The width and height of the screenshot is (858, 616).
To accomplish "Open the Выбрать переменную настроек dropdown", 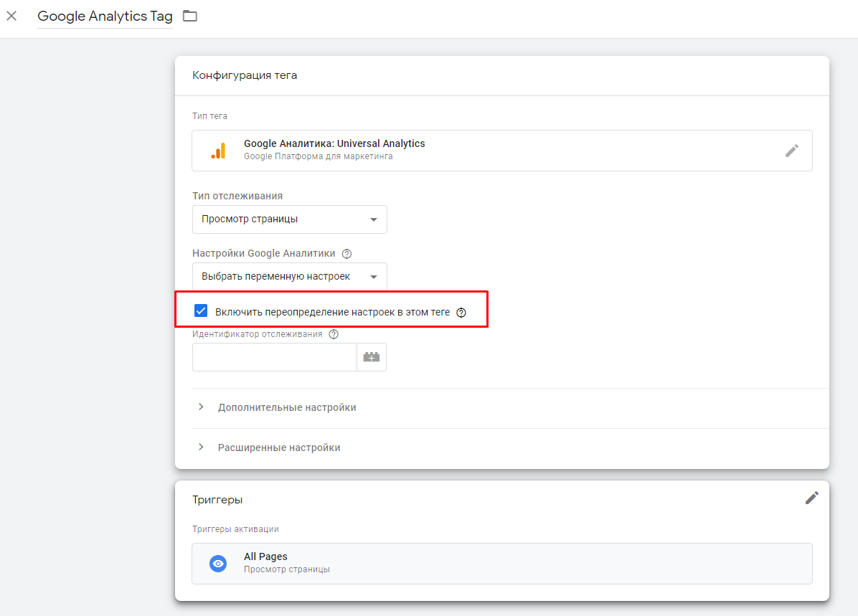I will [289, 277].
